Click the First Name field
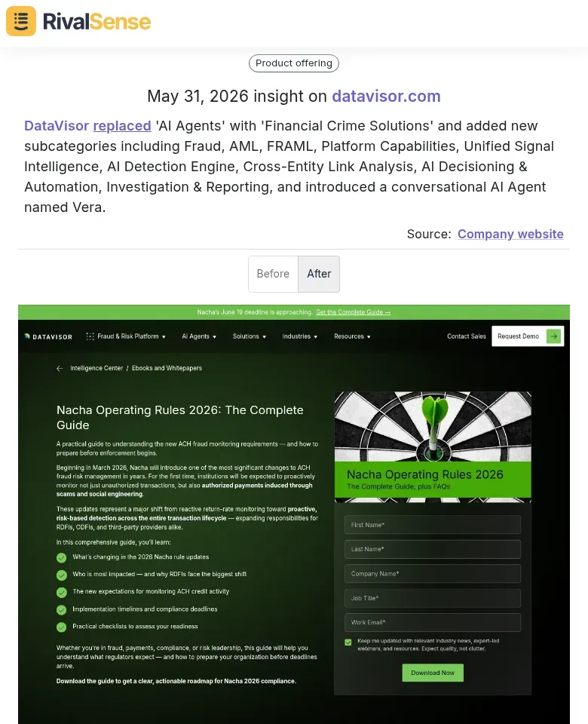 433,525
